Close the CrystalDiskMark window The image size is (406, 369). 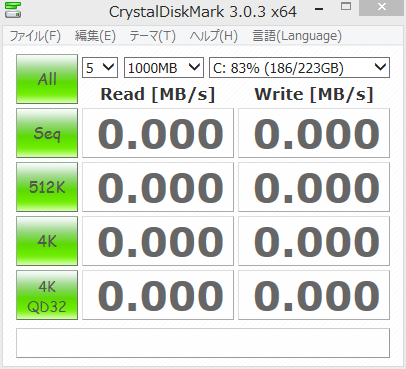click(382, 7)
